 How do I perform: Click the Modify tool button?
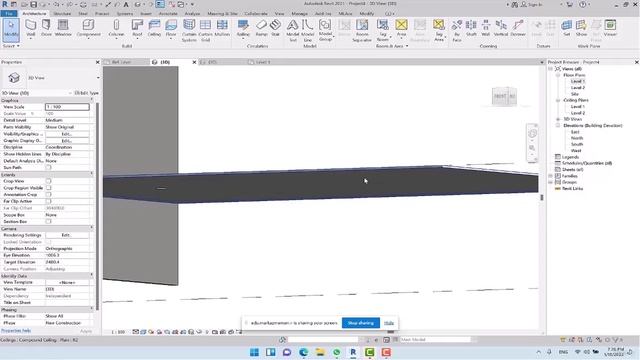pyautogui.click(x=11, y=29)
